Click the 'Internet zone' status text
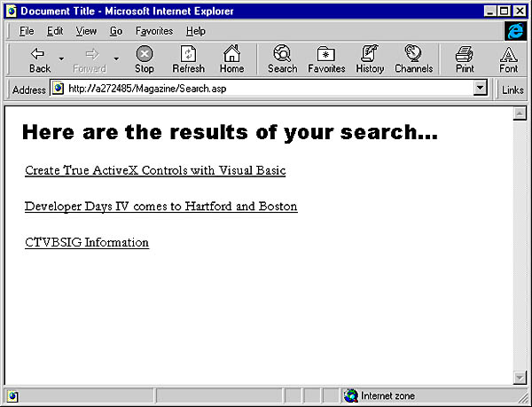The image size is (532, 407). click(387, 395)
